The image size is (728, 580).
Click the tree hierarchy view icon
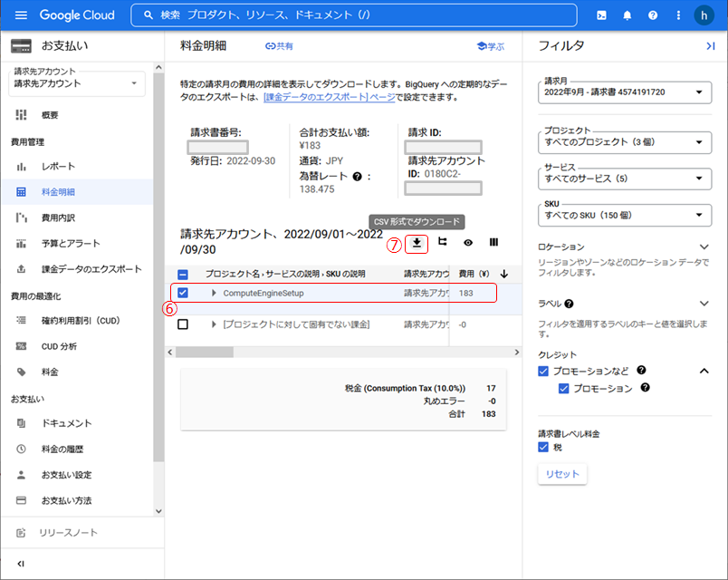443,243
